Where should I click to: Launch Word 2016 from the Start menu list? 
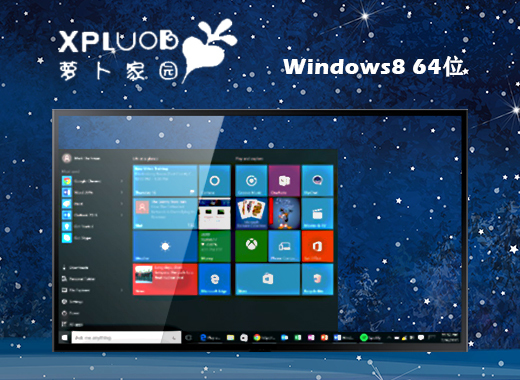tap(78, 192)
